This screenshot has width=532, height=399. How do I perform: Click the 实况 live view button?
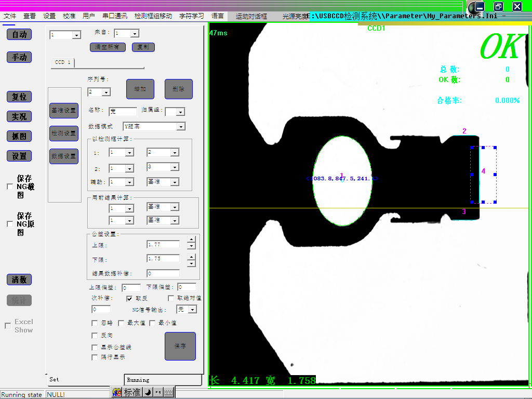19,116
